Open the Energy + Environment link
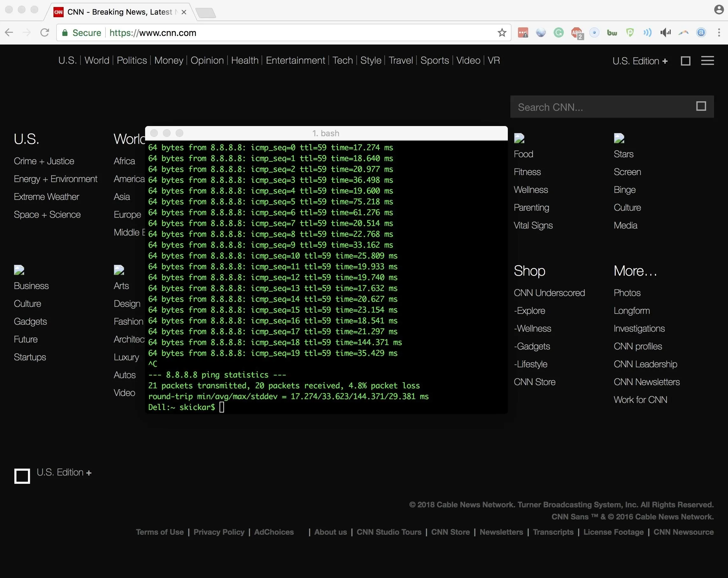This screenshot has width=728, height=578. (x=55, y=179)
